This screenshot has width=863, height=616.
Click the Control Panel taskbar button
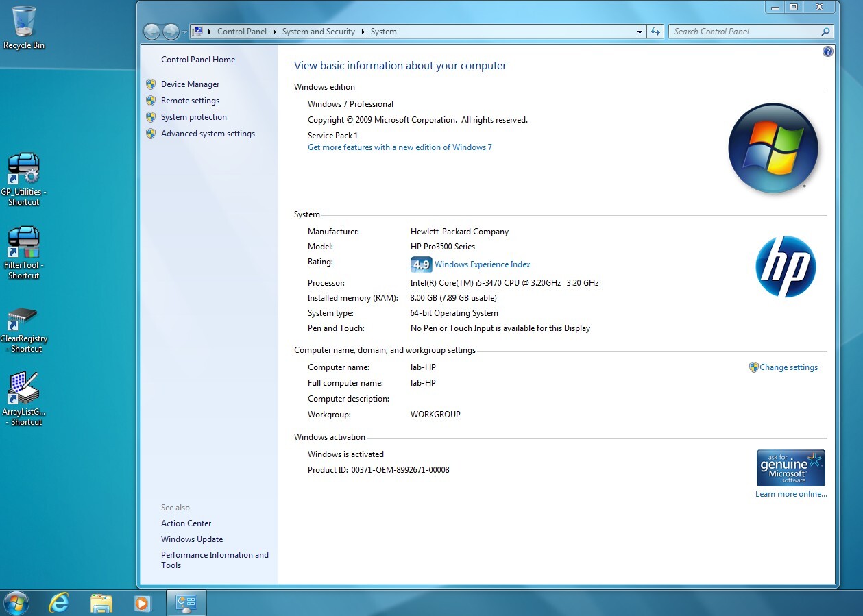click(186, 603)
